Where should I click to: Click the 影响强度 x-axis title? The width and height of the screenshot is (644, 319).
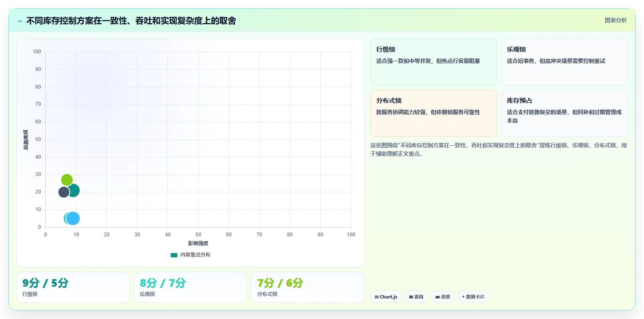(198, 243)
